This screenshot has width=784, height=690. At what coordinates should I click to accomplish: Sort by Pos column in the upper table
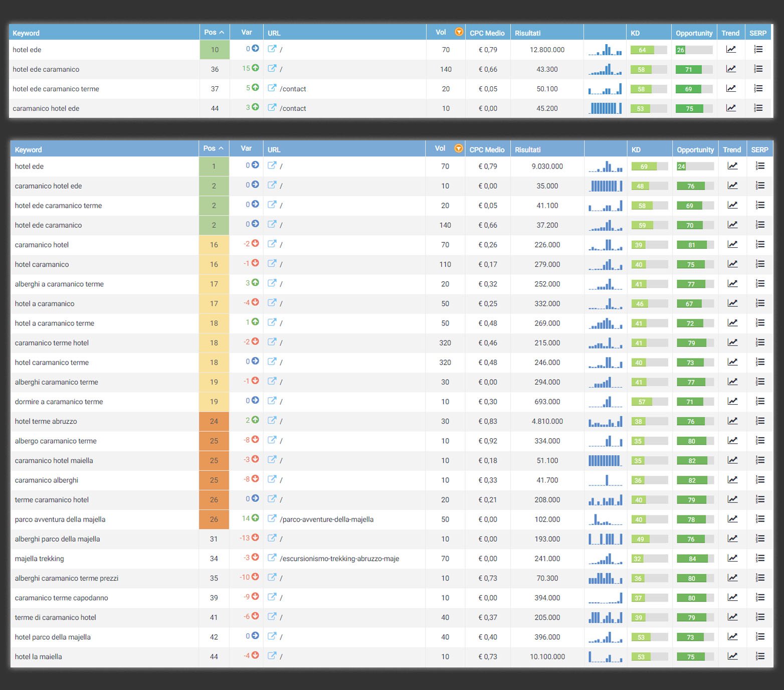click(214, 32)
